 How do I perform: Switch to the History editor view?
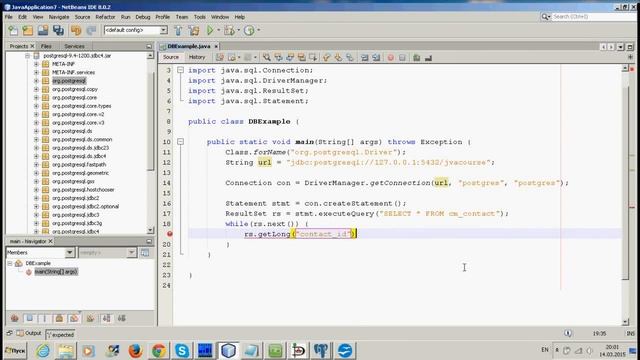197,57
